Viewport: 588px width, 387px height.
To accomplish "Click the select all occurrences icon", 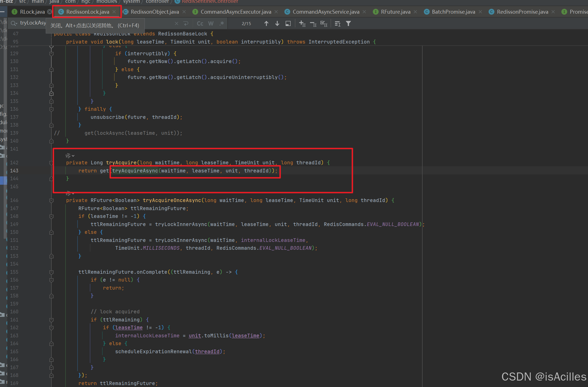I will click(324, 23).
